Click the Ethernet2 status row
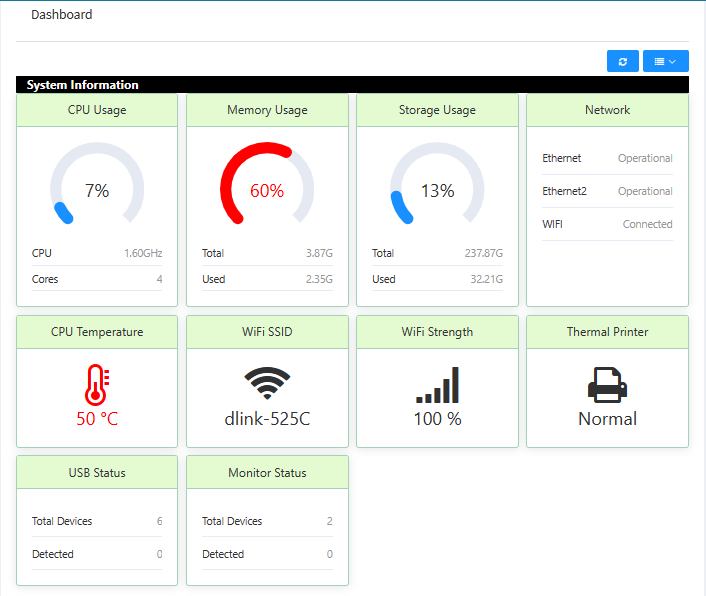Screen dimensions: 706x596 607,191
